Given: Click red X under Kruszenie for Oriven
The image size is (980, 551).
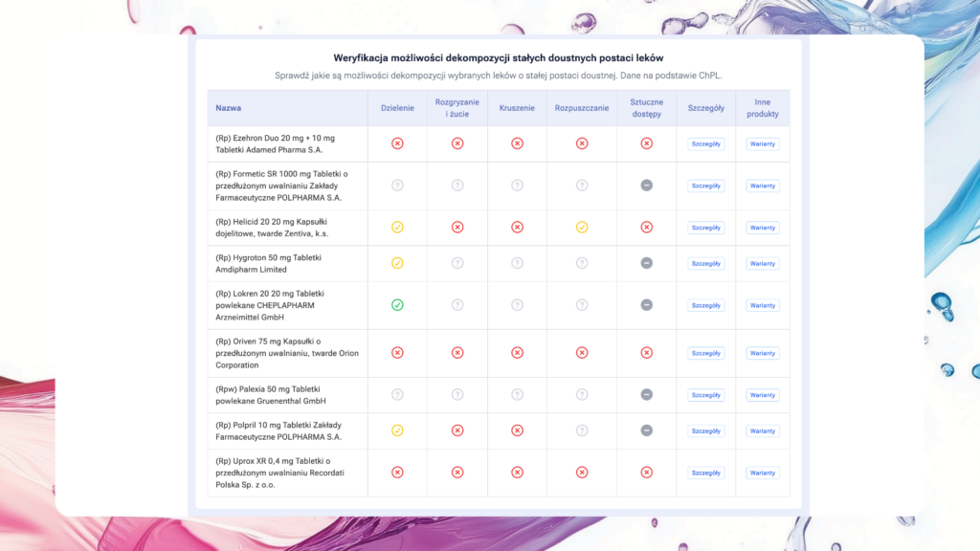Looking at the screenshot, I should tap(517, 353).
